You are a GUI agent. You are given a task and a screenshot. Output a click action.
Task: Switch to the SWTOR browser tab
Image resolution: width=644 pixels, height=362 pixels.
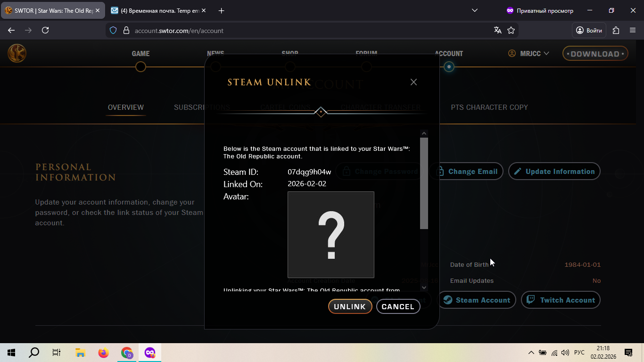click(x=53, y=10)
